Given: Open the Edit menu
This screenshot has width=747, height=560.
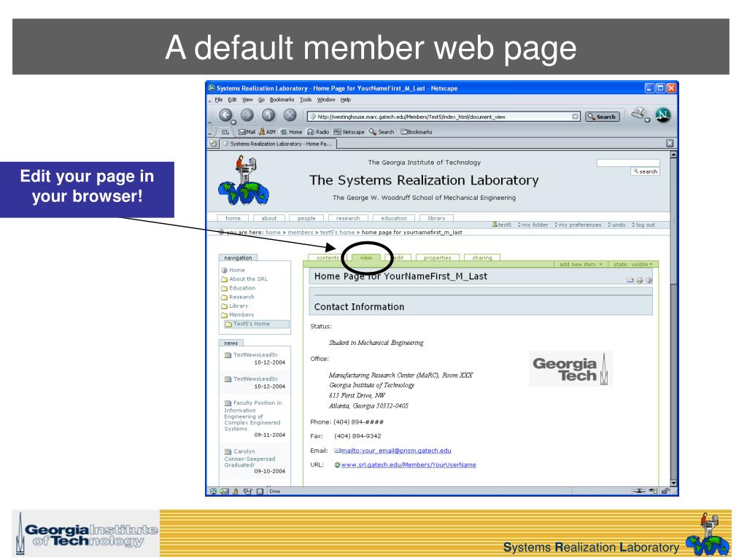Looking at the screenshot, I should pos(232,99).
